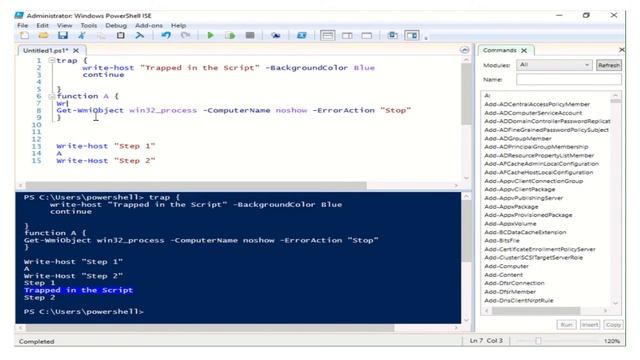640x360 pixels.
Task: Open a script with the folder icon
Action: pos(43,36)
